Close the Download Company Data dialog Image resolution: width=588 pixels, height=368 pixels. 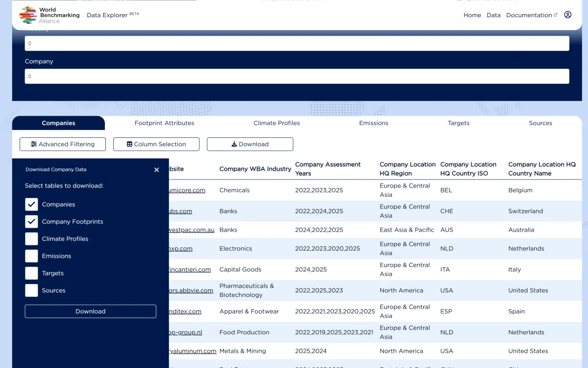click(156, 170)
